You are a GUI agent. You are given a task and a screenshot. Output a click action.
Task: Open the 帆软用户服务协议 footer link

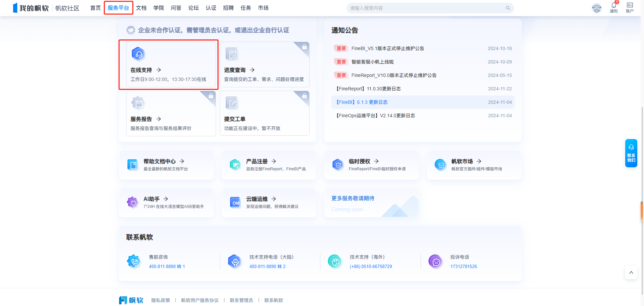point(200,300)
